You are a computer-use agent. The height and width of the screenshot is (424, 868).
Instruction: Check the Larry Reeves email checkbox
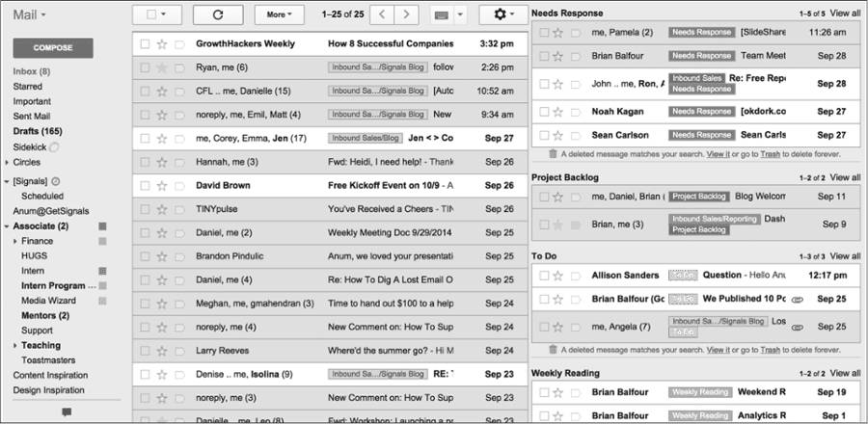pyautogui.click(x=145, y=351)
